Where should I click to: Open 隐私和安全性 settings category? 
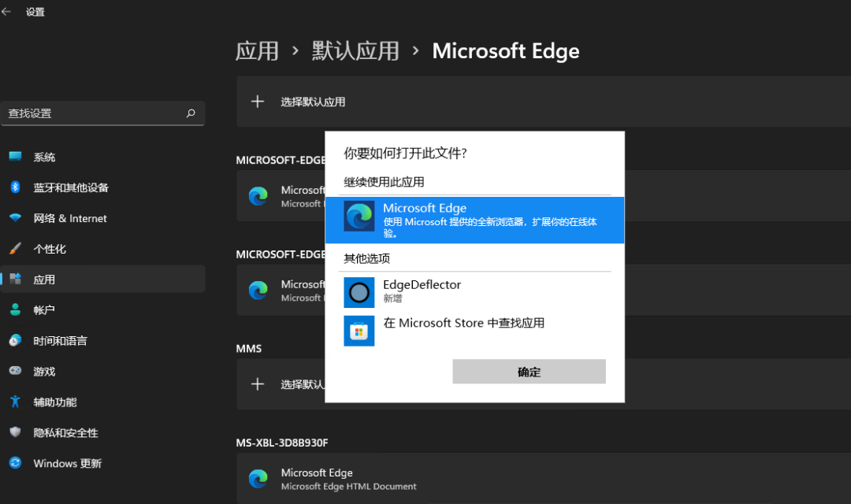coord(102,432)
